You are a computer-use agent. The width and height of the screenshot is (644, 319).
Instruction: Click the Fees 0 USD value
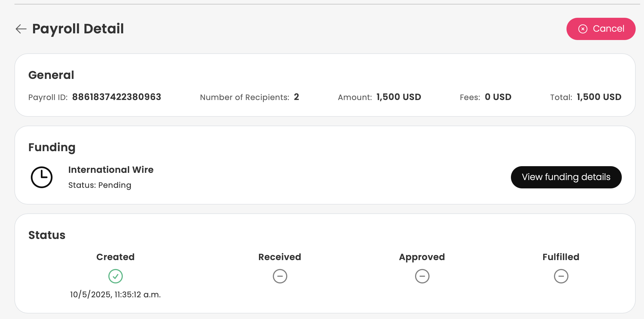coord(498,97)
